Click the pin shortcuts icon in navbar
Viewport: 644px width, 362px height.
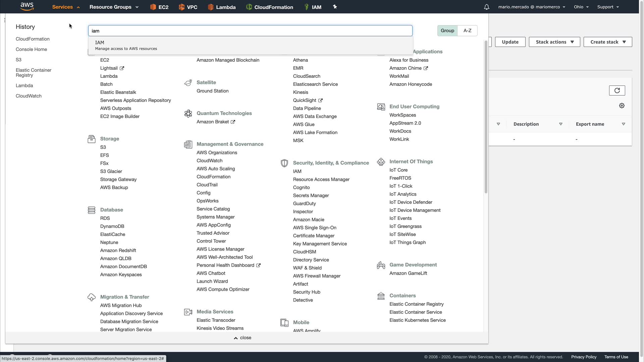(x=335, y=7)
